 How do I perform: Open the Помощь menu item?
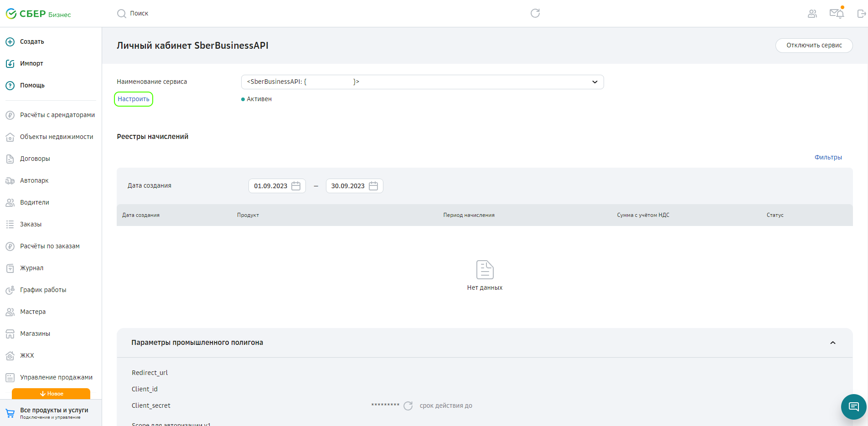click(32, 86)
